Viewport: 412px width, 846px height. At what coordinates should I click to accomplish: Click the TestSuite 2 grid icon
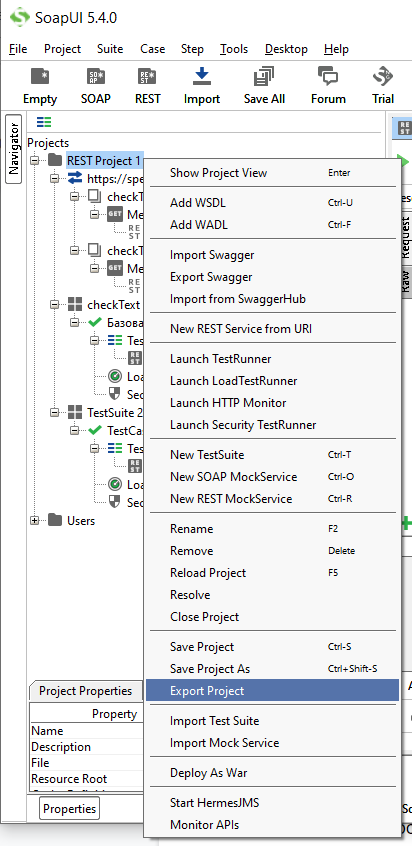75,412
